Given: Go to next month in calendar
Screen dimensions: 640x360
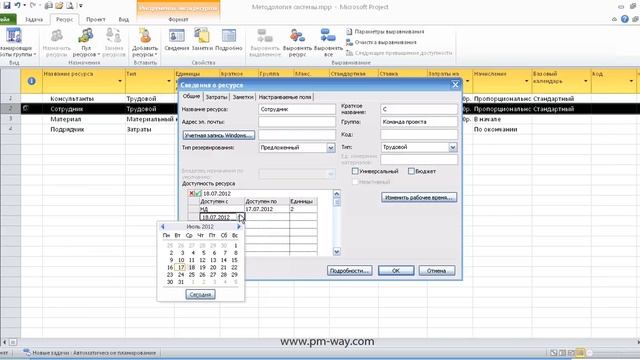Looking at the screenshot, I should (239, 227).
